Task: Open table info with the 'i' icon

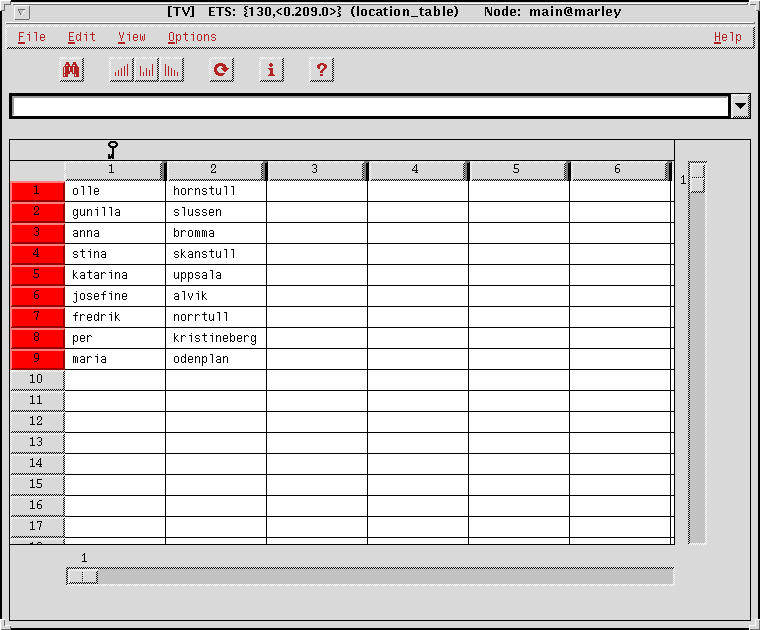Action: 271,70
